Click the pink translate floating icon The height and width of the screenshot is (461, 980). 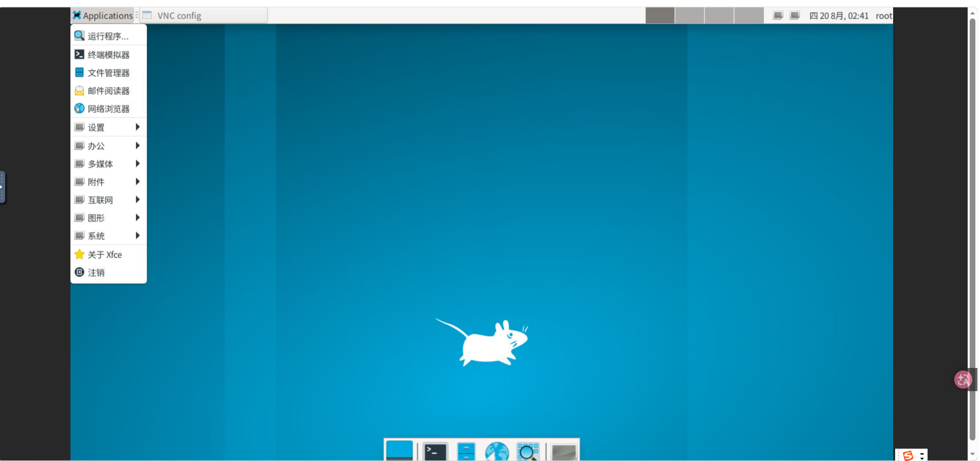pyautogui.click(x=963, y=380)
